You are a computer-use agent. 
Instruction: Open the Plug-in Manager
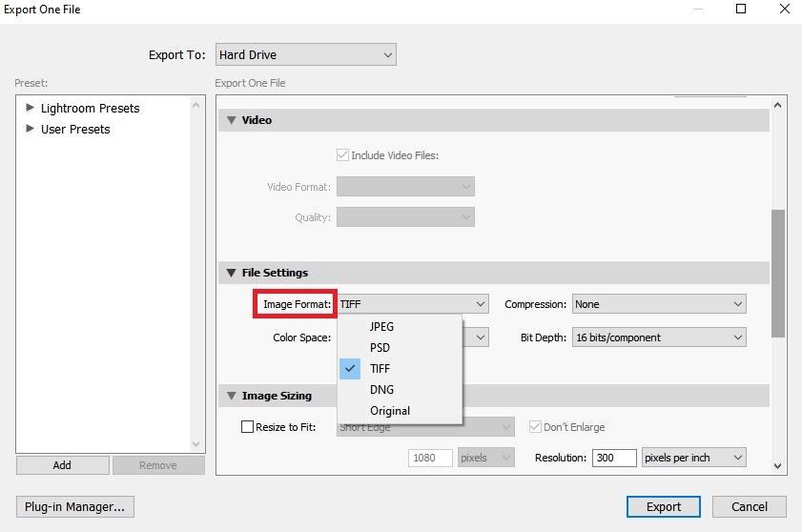click(x=74, y=506)
